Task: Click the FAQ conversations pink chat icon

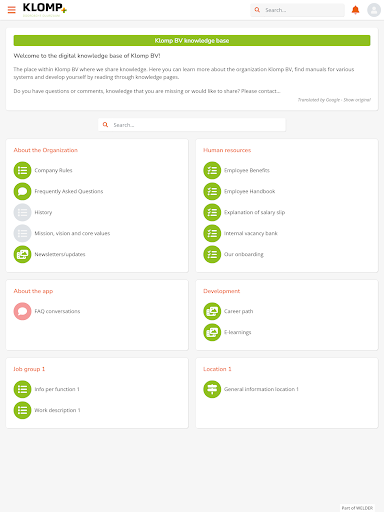Action: pos(22,311)
